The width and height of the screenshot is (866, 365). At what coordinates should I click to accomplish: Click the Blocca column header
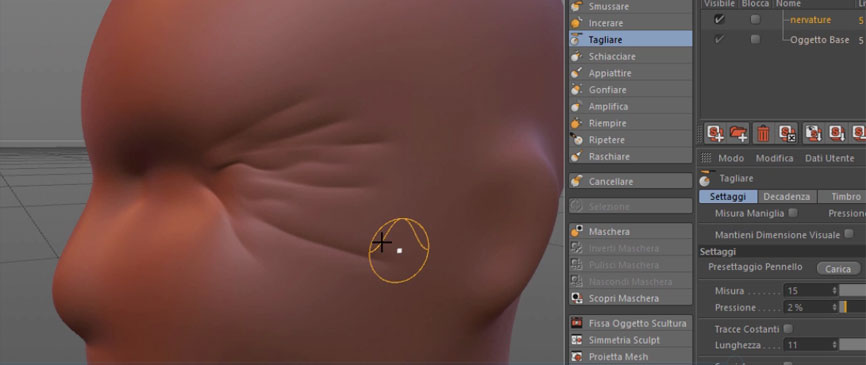[755, 4]
